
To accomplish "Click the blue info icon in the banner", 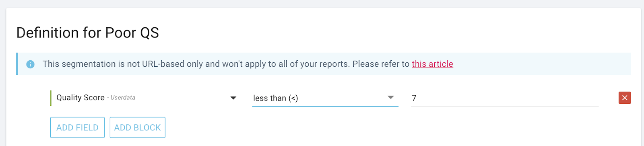I will pos(30,64).
